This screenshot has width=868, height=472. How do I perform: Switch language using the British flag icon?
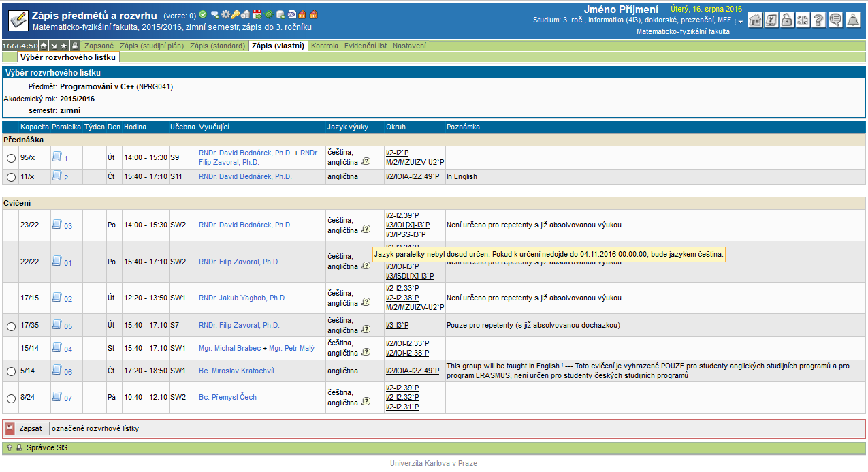click(803, 20)
